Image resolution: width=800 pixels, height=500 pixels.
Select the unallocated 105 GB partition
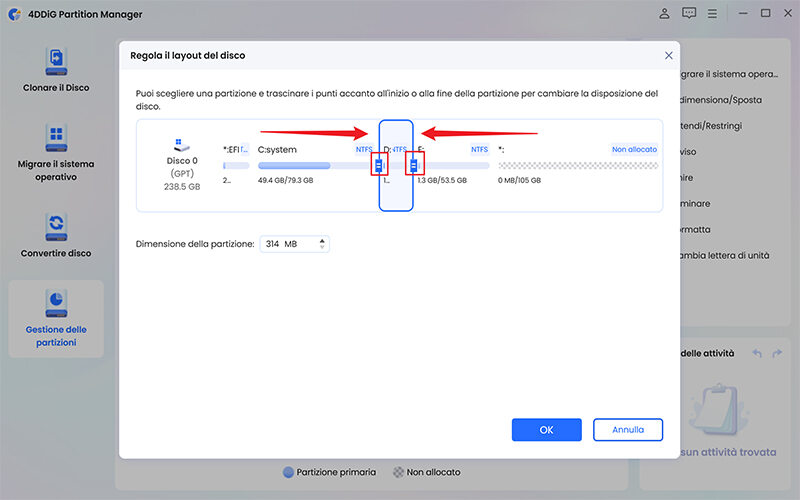pos(577,165)
